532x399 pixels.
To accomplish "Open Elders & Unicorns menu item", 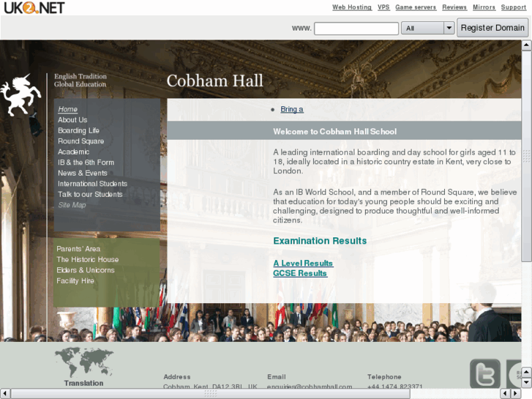I will [86, 270].
